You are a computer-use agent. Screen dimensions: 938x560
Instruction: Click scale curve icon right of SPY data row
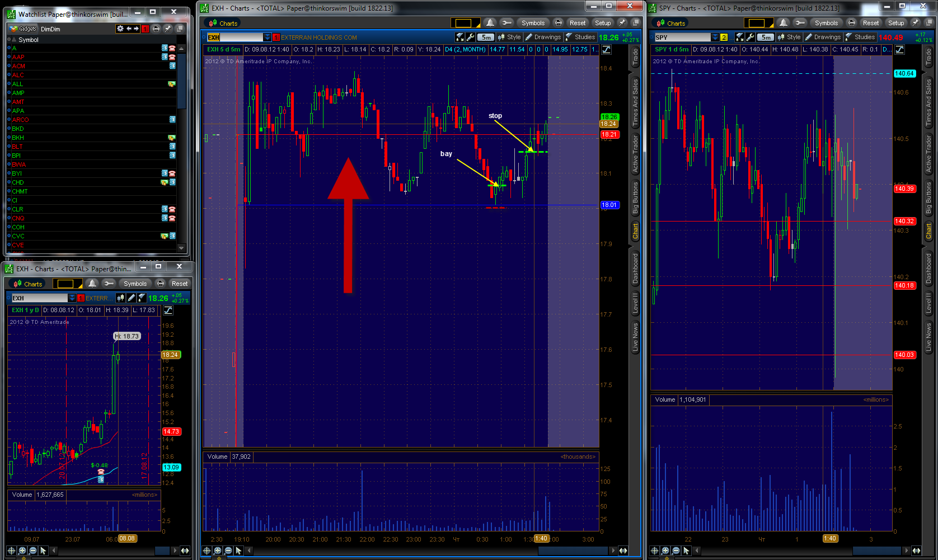click(x=899, y=50)
